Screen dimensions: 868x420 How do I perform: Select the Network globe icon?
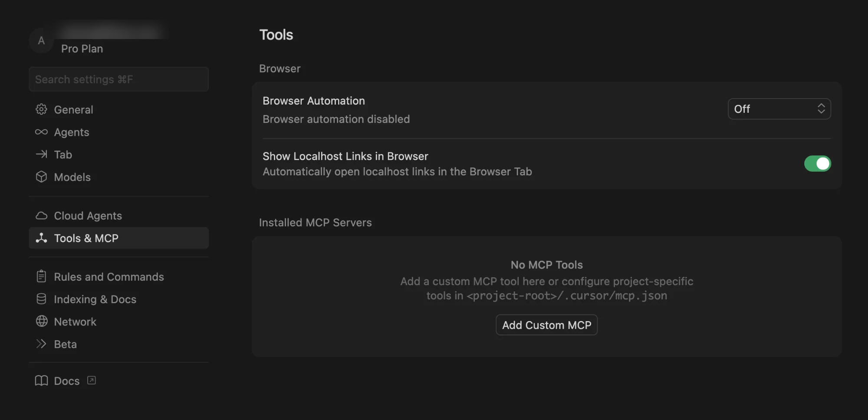41,322
